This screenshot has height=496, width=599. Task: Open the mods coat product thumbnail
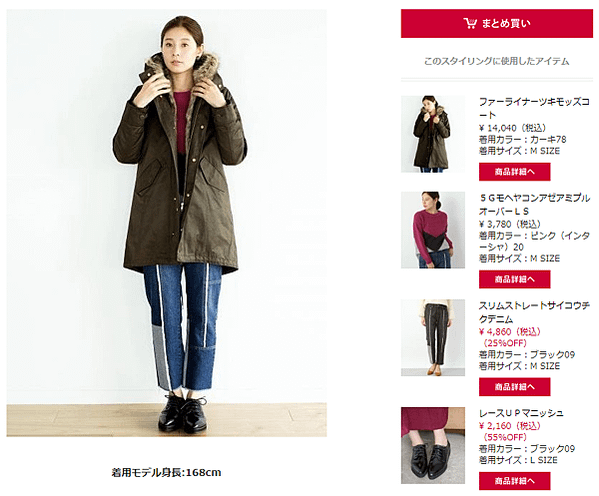(433, 134)
